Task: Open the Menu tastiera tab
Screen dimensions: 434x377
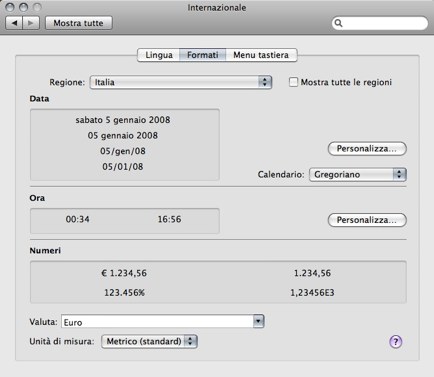Action: [261, 55]
